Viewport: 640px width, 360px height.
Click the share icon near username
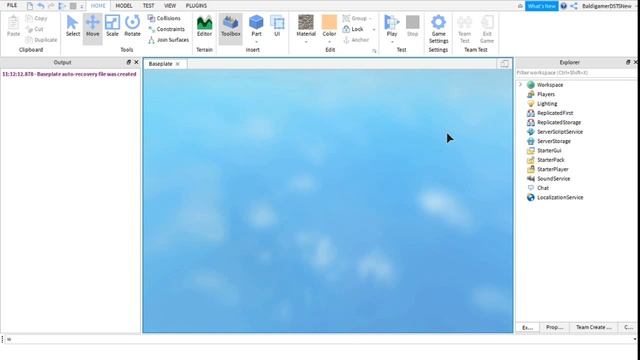tap(573, 6)
